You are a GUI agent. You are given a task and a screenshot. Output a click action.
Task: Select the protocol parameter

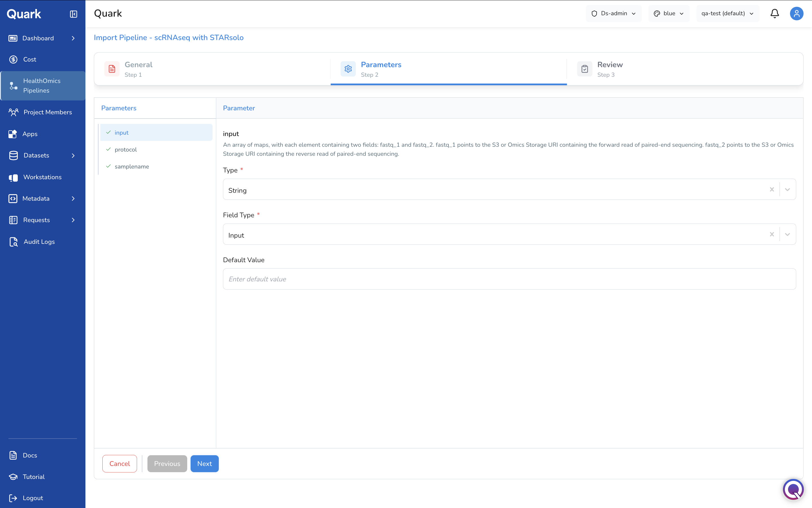tap(156, 150)
